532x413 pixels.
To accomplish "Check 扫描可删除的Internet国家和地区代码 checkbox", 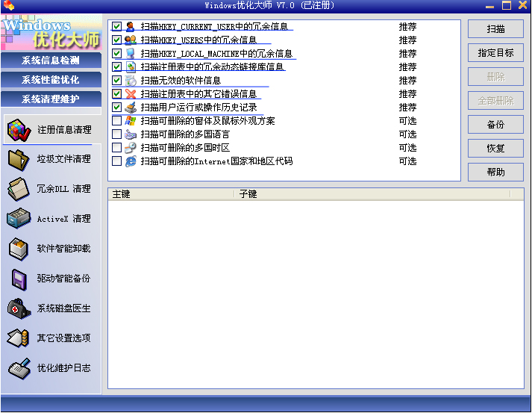I will (116, 161).
